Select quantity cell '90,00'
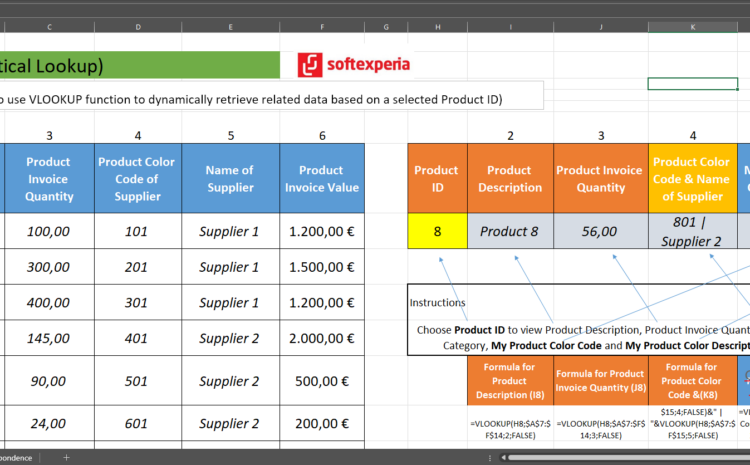 (49, 381)
